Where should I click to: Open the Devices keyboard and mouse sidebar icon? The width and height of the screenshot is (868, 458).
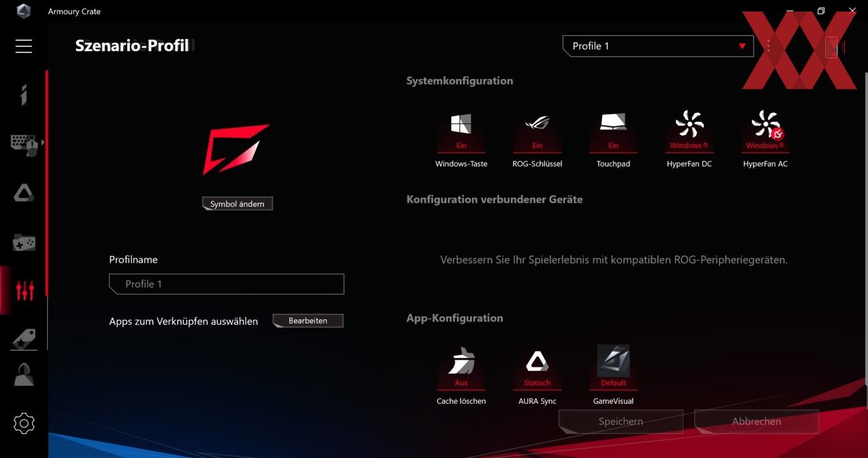point(26,144)
